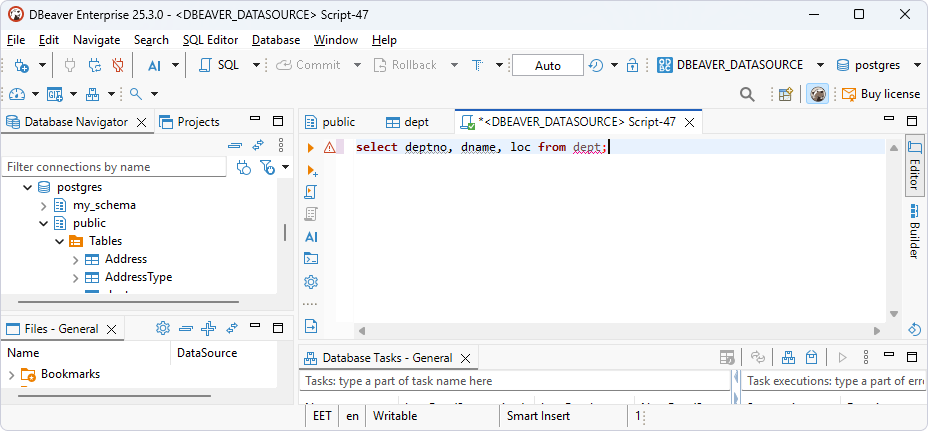This screenshot has height=431, width=928.
Task: Expand the Bookmarks folder
Action: (11, 375)
